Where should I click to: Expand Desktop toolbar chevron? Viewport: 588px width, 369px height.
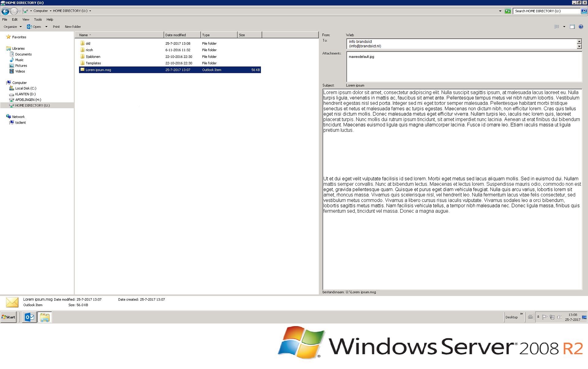tap(522, 314)
